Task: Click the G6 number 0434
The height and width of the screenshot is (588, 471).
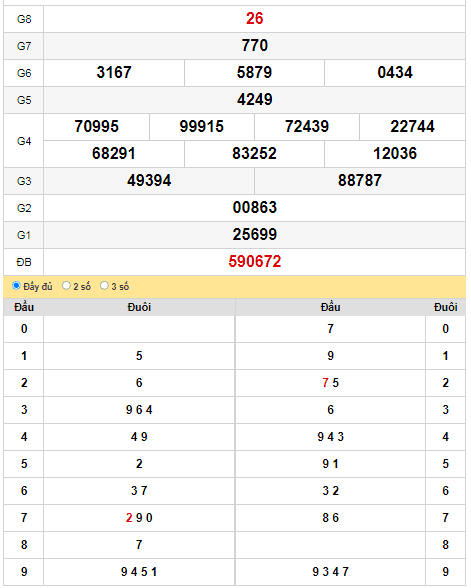Action: (395, 73)
